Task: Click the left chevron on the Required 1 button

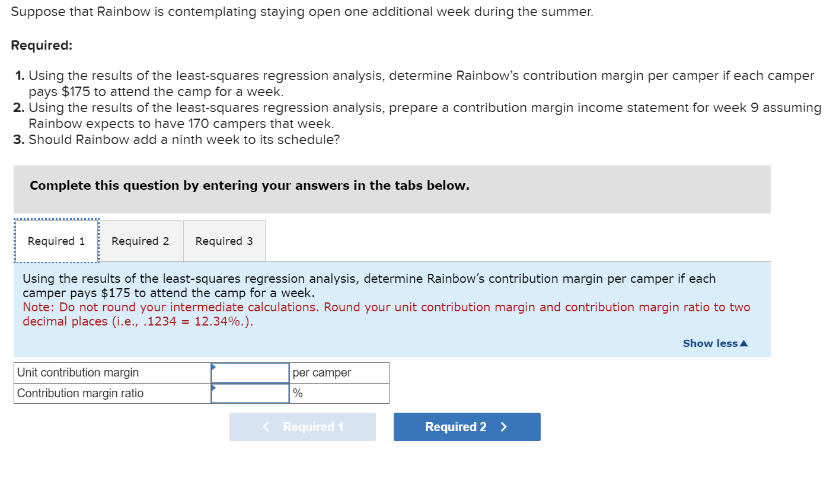Action: click(266, 426)
